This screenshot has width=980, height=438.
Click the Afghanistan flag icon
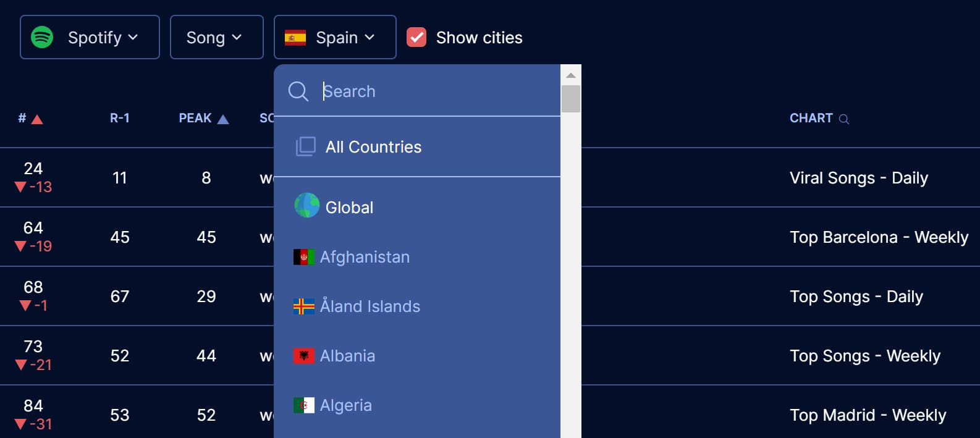(304, 257)
